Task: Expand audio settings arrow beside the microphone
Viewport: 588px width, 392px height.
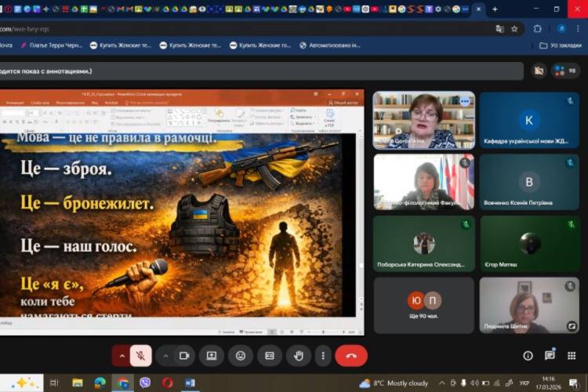Action: 122,355
